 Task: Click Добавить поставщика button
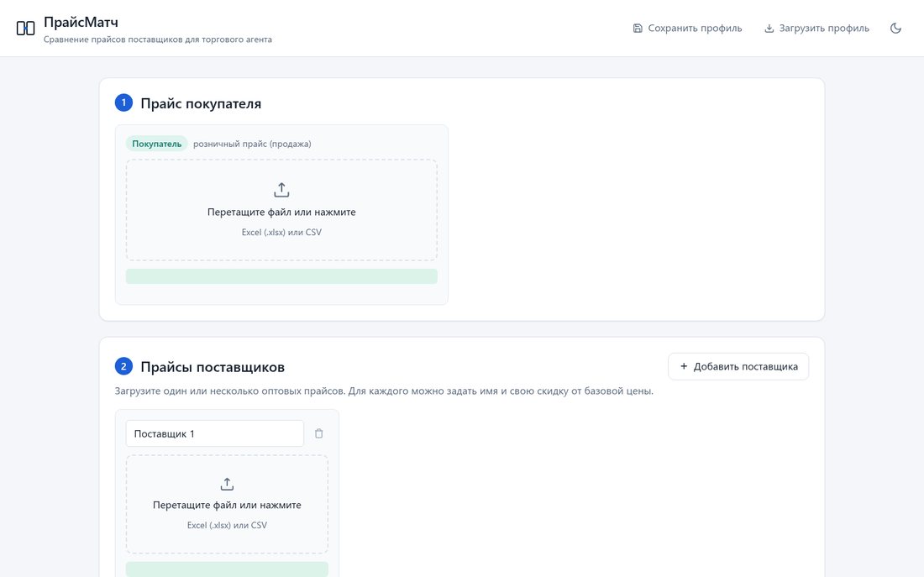pyautogui.click(x=738, y=366)
